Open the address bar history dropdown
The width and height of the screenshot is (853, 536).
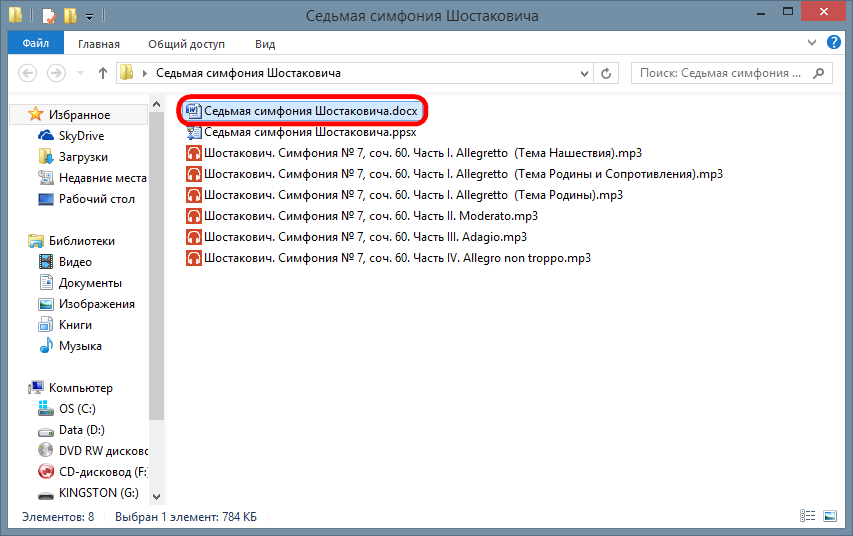tap(585, 73)
